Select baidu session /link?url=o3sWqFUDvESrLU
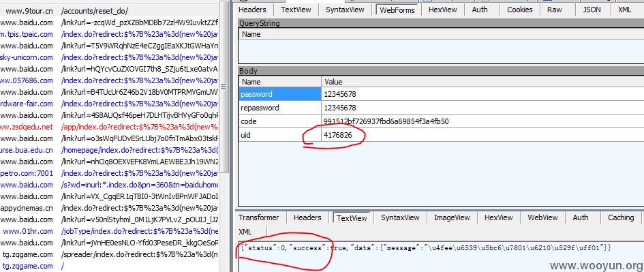This screenshot has width=644, height=272. (109, 138)
